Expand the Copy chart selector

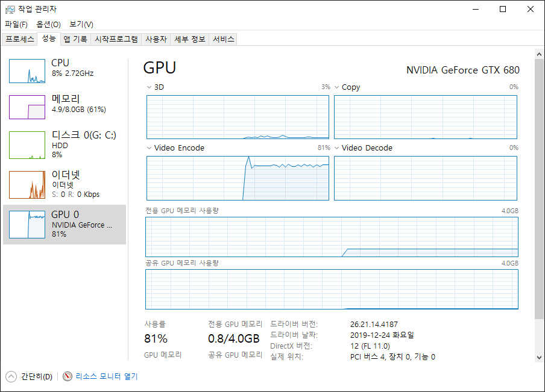(336, 87)
